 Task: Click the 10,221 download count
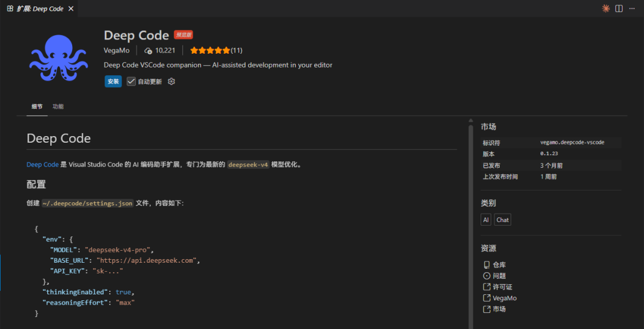click(165, 51)
